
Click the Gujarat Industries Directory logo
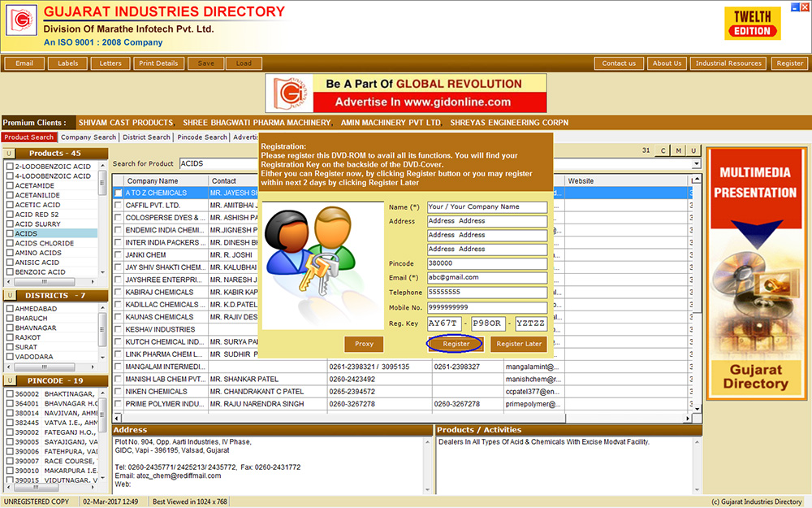coord(21,20)
